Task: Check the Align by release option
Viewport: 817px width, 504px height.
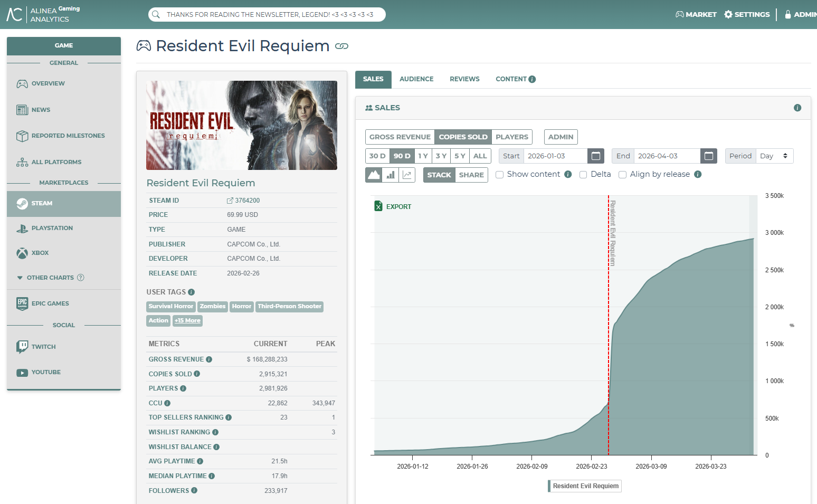Action: (x=622, y=175)
